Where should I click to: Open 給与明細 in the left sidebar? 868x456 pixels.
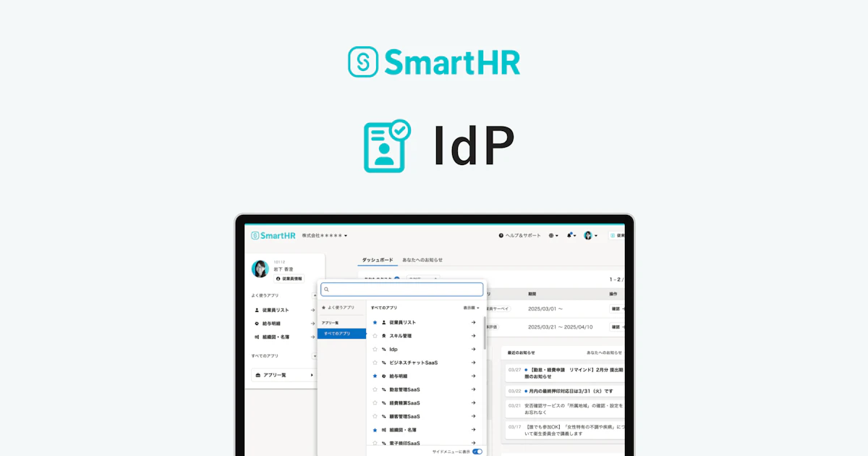point(271,324)
